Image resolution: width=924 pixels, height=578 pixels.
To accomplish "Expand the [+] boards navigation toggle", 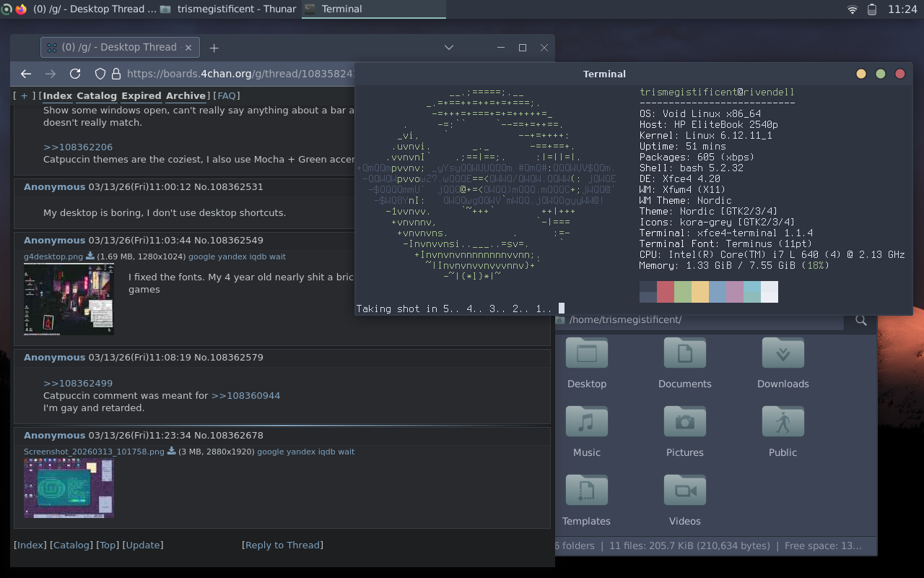I will [x=24, y=95].
